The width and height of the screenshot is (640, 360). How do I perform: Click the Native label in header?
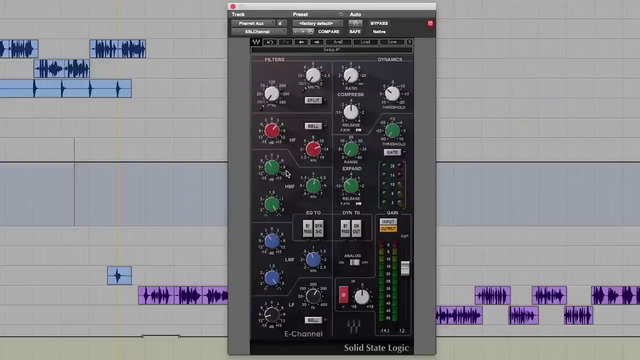379,31
